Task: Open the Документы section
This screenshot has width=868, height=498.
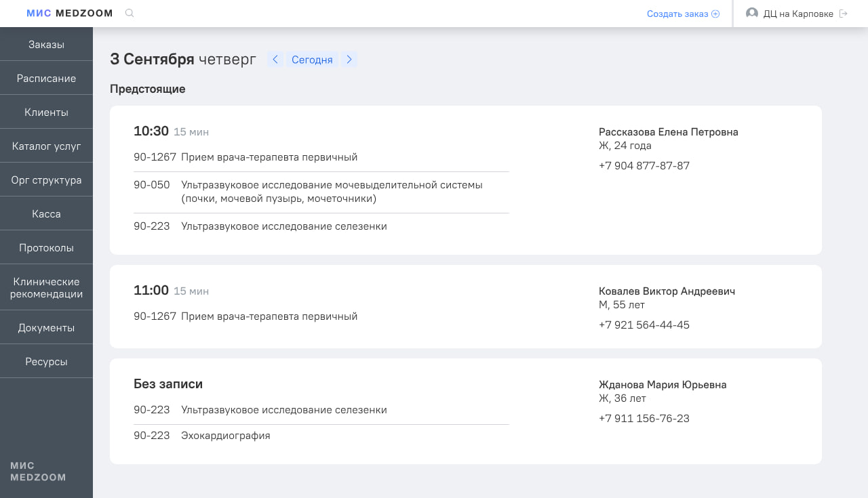Action: (x=45, y=327)
